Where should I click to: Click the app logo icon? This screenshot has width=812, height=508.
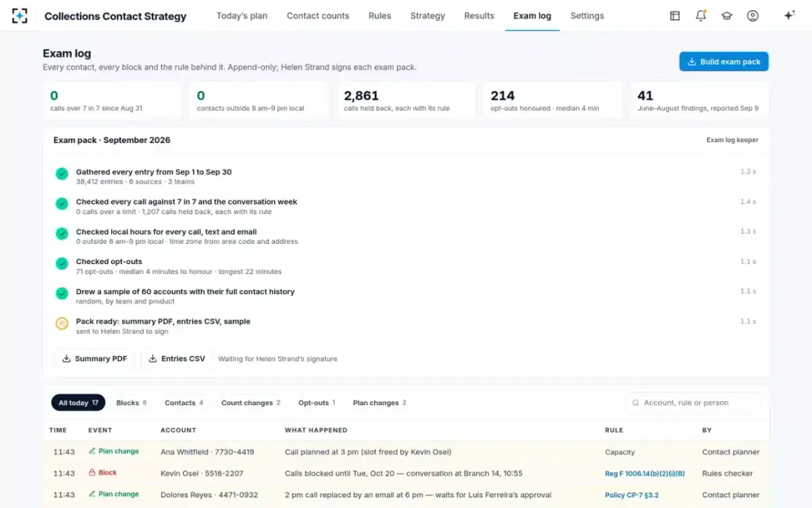pos(20,16)
